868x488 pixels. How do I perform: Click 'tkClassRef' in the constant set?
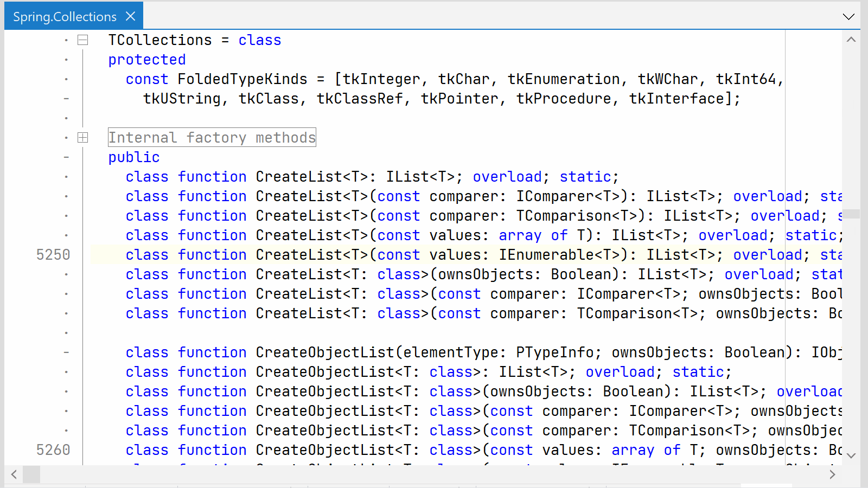coord(360,99)
